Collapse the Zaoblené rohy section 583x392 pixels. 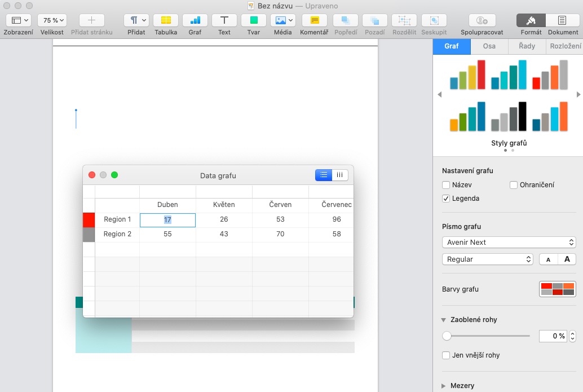443,320
